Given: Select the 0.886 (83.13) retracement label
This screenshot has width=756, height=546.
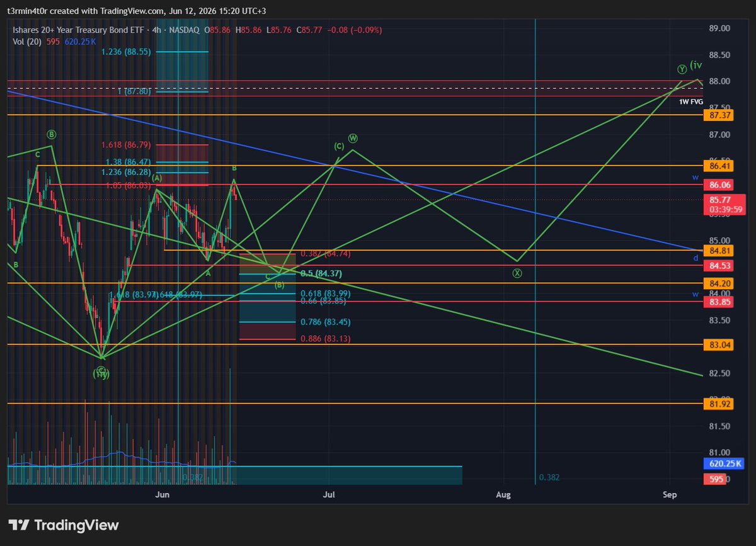Looking at the screenshot, I should tap(326, 339).
